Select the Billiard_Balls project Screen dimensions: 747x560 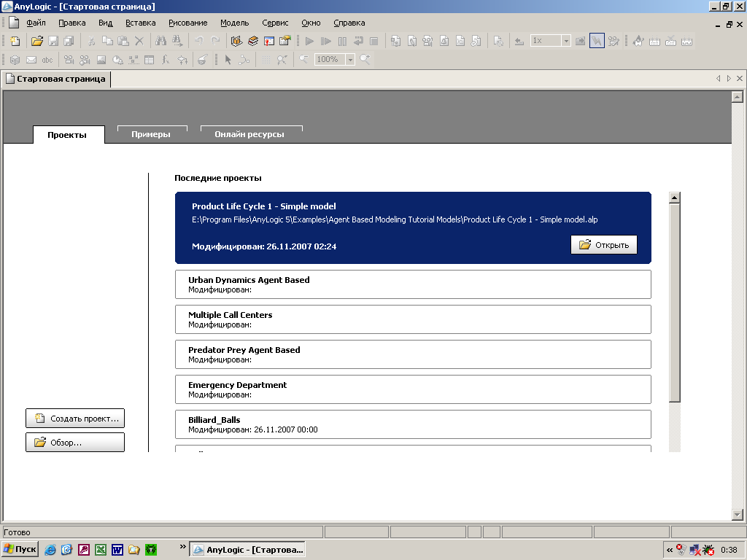click(413, 424)
